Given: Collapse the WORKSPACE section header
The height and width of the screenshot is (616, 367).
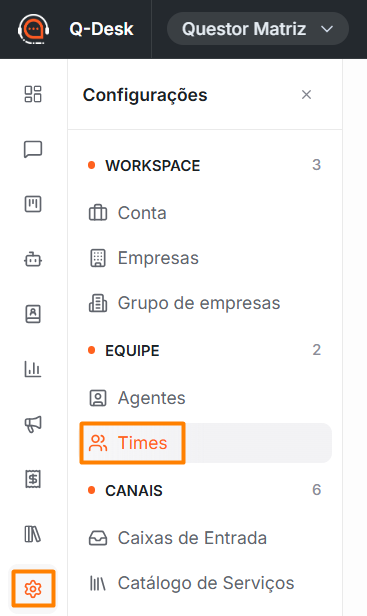Looking at the screenshot, I should pos(204,165).
